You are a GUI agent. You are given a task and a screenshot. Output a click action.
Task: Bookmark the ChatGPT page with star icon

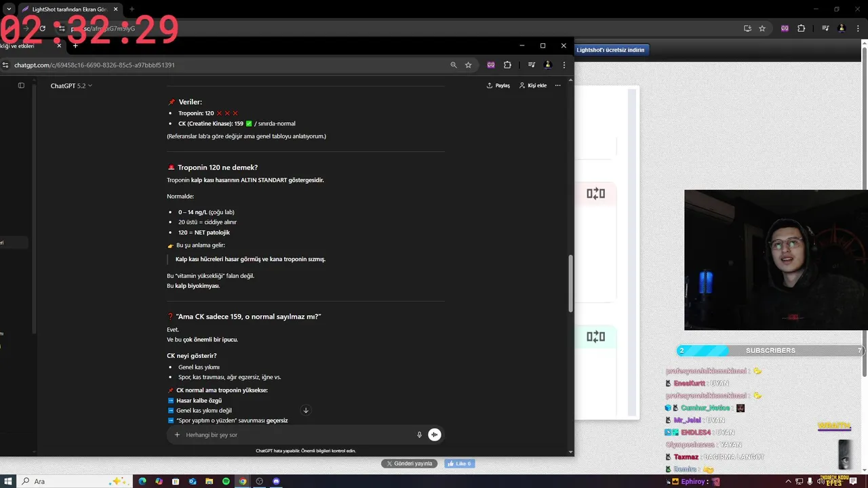point(468,65)
